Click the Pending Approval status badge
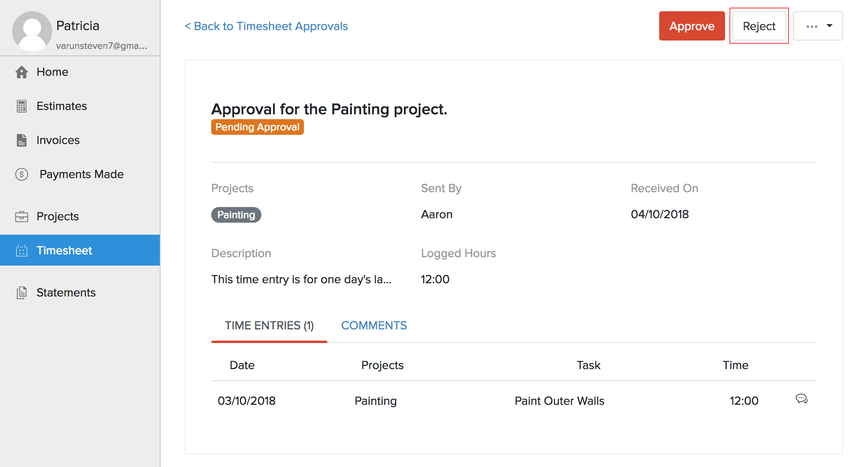 (257, 127)
